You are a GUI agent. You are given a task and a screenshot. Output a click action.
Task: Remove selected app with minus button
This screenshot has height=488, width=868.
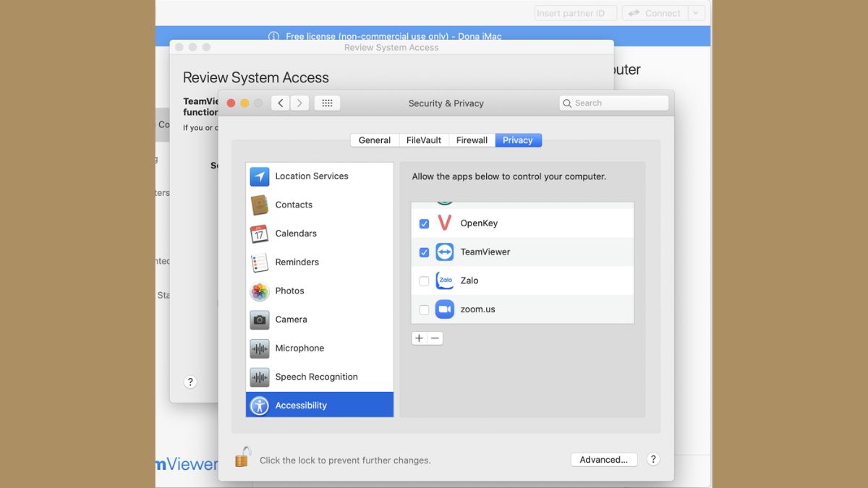pyautogui.click(x=435, y=338)
